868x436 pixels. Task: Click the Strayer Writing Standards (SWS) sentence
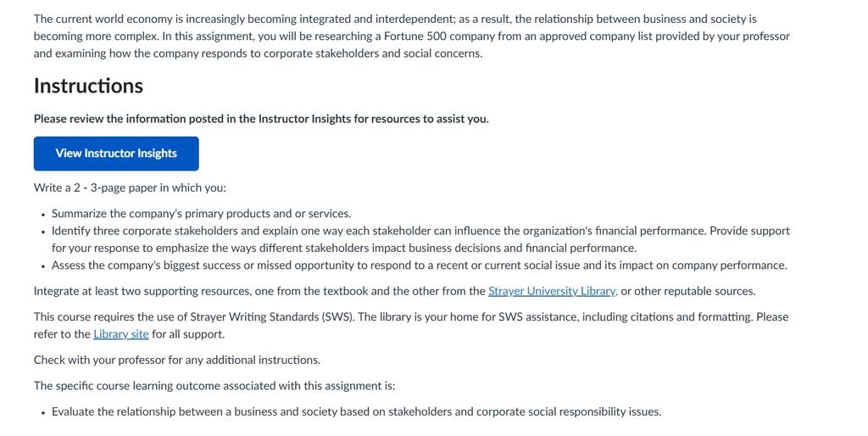click(x=411, y=326)
